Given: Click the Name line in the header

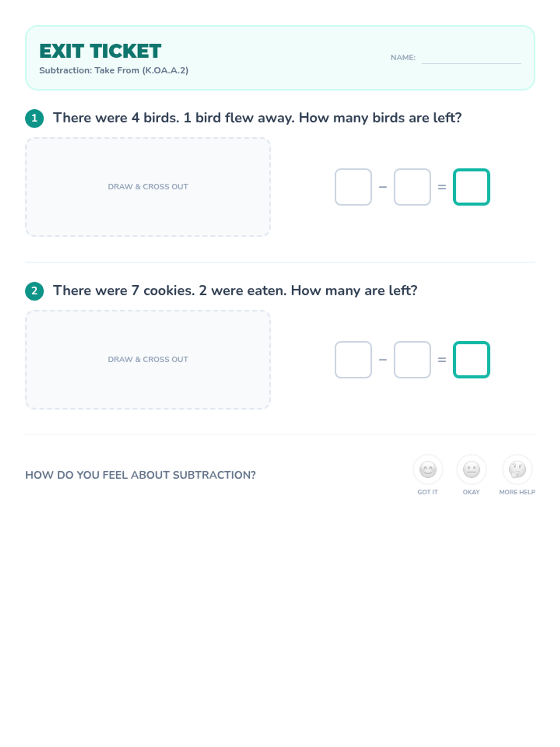Looking at the screenshot, I should click(471, 58).
